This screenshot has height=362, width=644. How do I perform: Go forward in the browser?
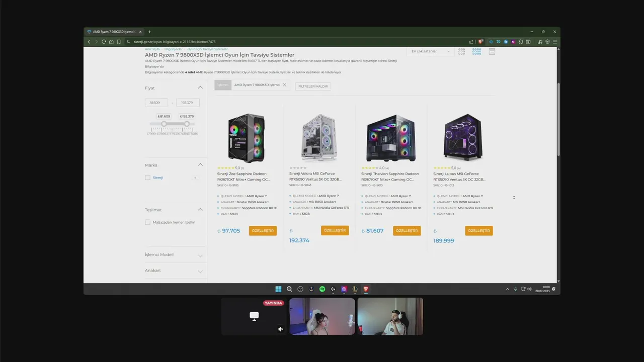click(96, 42)
